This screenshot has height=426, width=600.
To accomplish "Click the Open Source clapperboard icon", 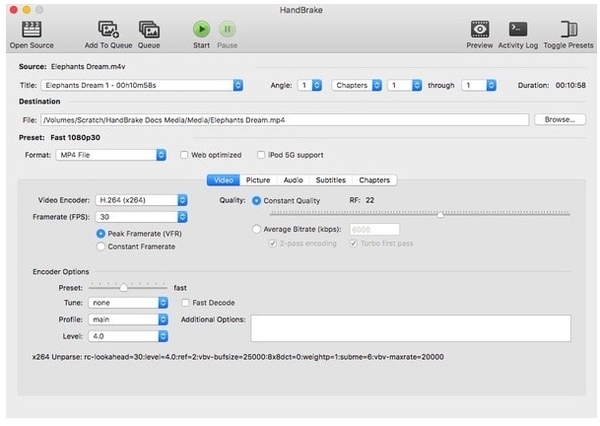I will point(31,29).
